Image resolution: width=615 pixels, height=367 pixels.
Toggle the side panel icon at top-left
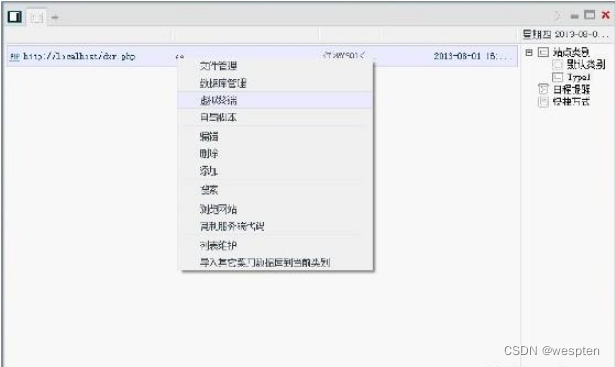pos(15,16)
